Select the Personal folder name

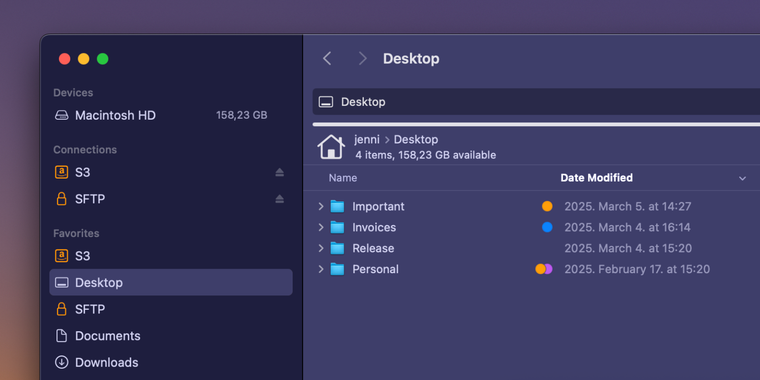point(376,269)
